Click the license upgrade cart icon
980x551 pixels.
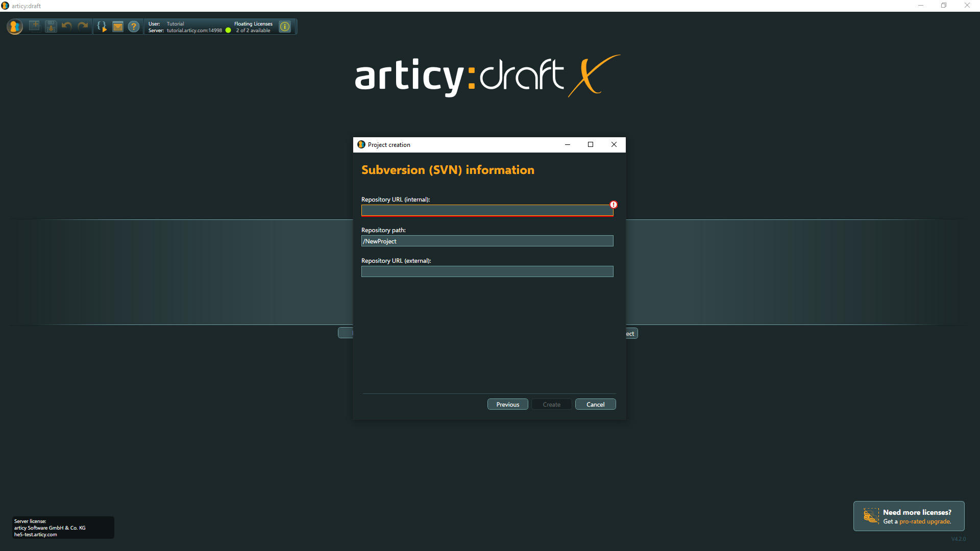[871, 516]
